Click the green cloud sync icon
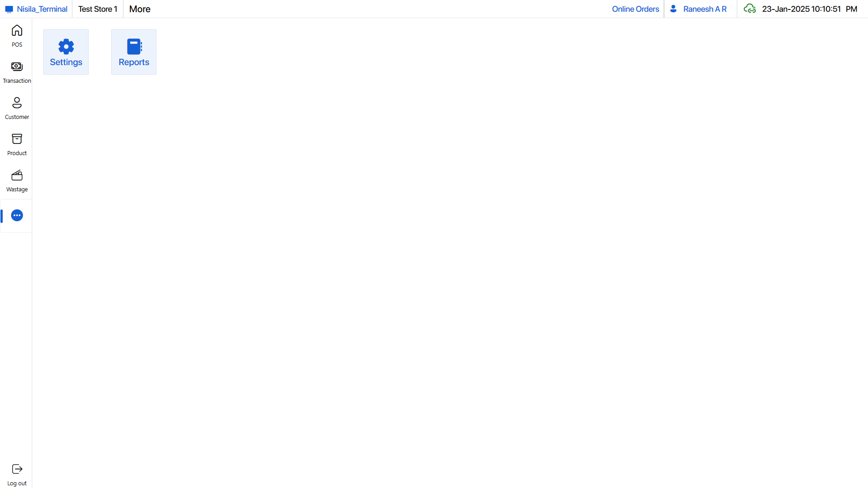The width and height of the screenshot is (868, 488). 749,9
